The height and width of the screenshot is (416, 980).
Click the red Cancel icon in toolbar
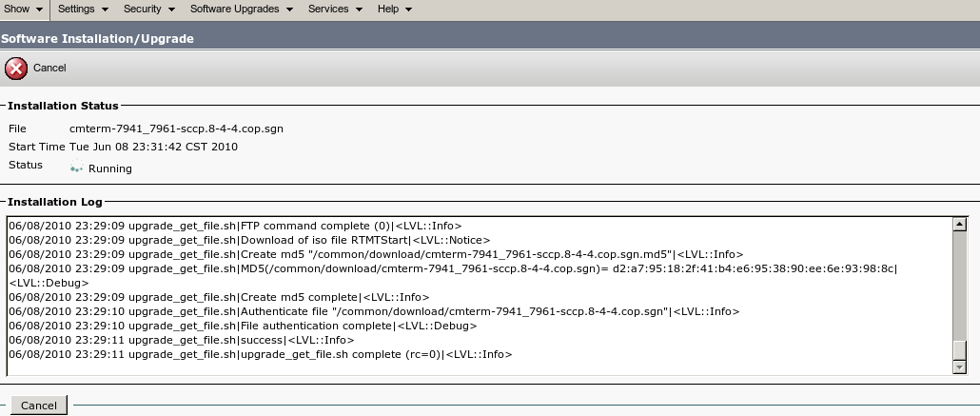click(x=16, y=69)
